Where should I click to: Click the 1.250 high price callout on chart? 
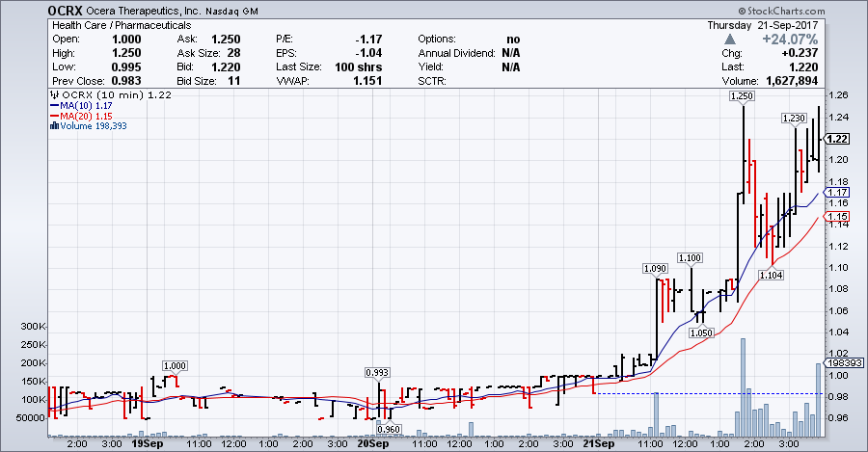(x=743, y=97)
